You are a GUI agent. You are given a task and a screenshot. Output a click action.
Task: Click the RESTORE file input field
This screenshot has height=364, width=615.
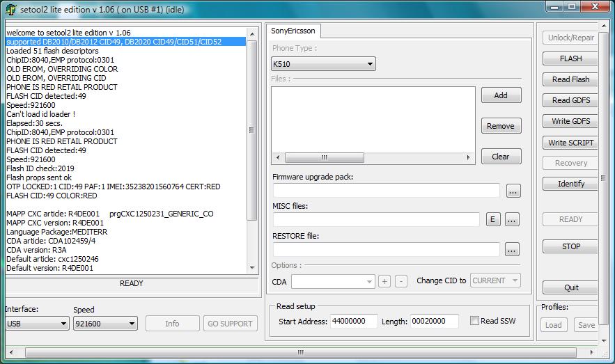click(x=387, y=249)
